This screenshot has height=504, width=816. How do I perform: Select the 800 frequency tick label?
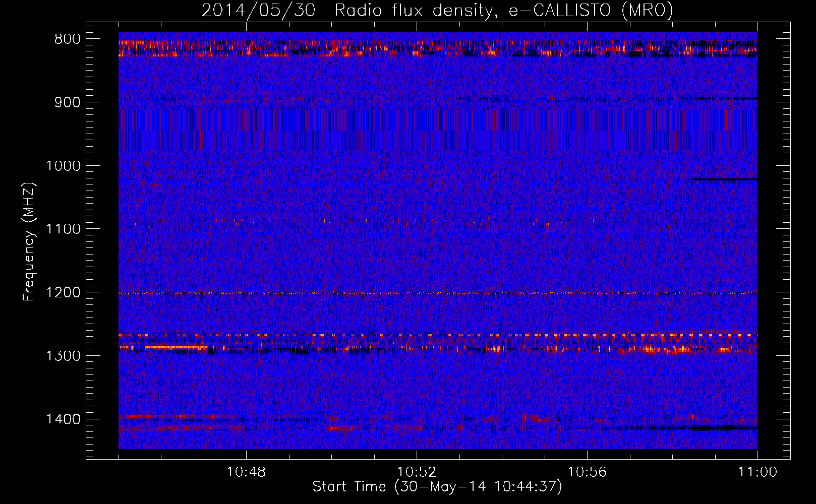68,39
